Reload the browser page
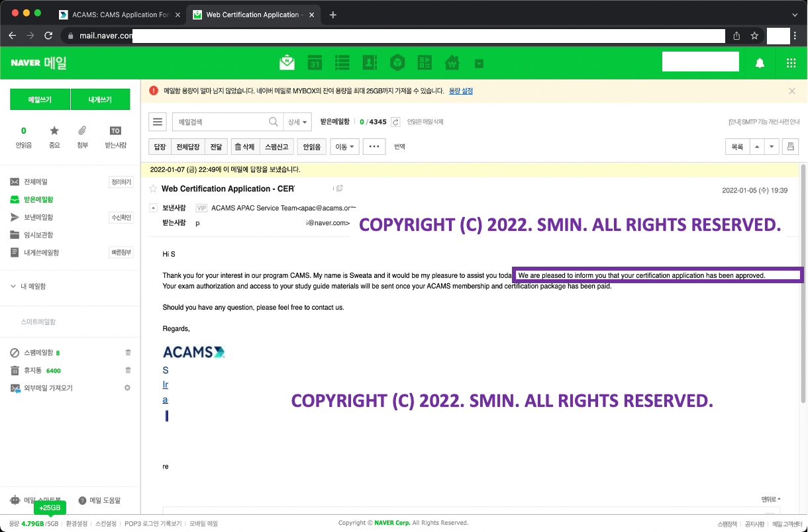This screenshot has width=808, height=532. coord(48,36)
